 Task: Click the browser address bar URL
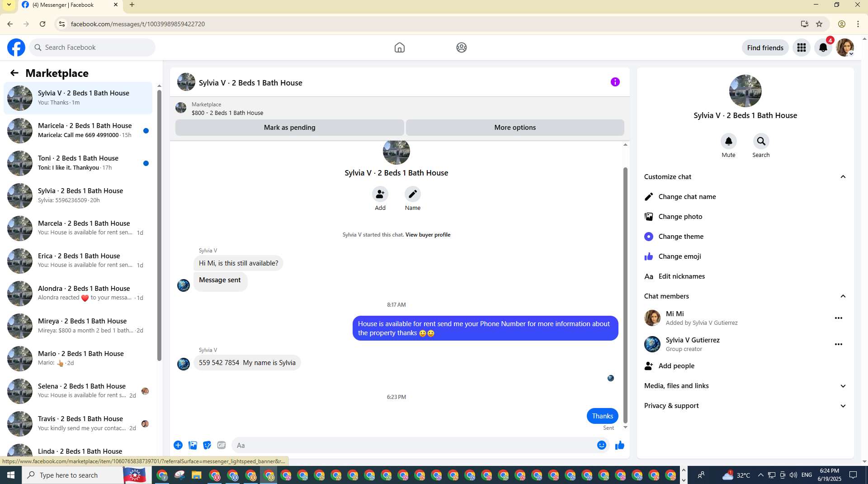tap(138, 24)
